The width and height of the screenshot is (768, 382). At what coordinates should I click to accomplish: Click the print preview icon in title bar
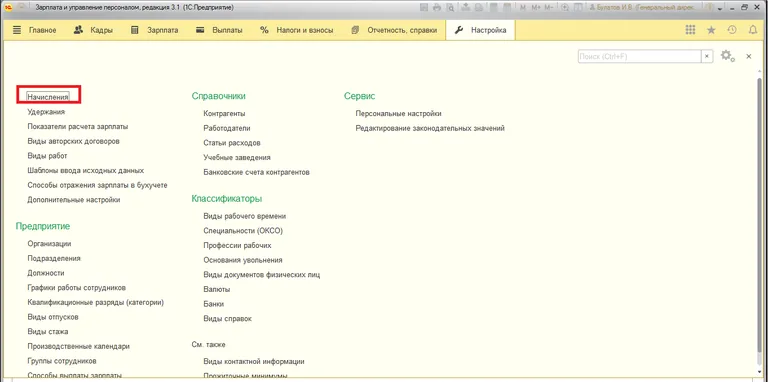tap(449, 8)
